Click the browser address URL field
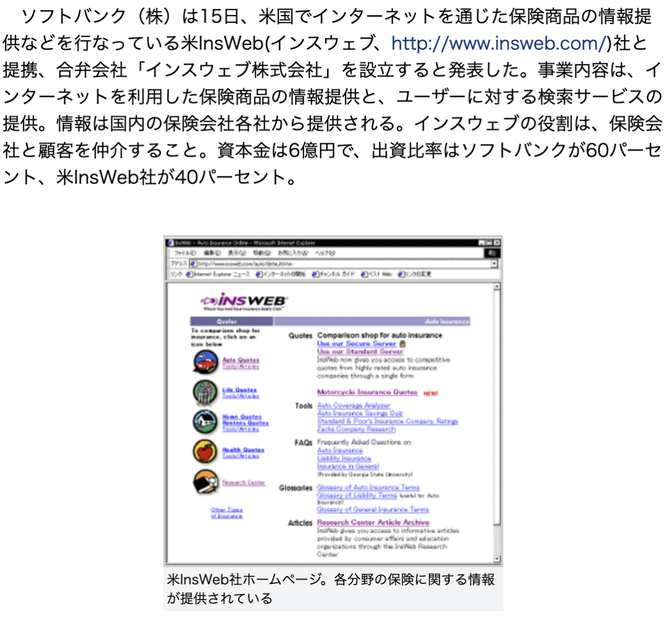Image resolution: width=672 pixels, height=618 pixels. 336,264
